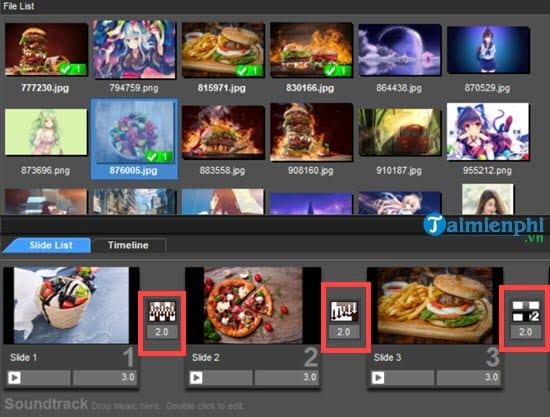Edit Slide 1 duration 3.0

click(105, 378)
